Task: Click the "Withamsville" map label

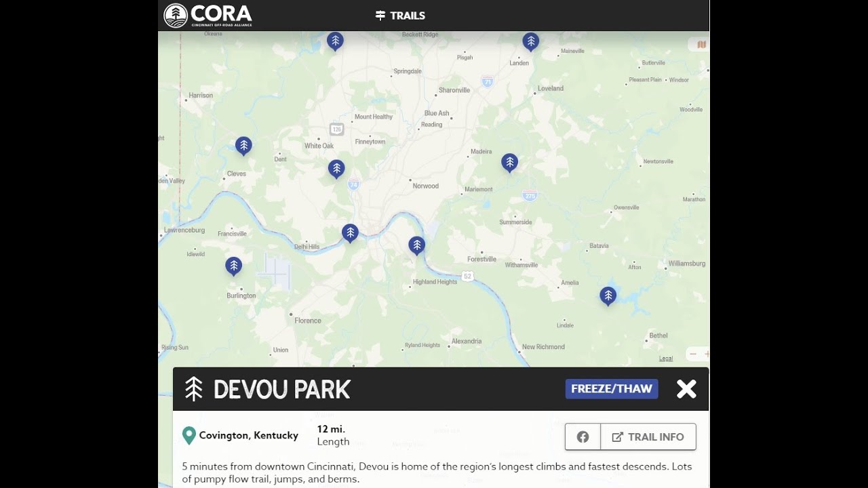Action: (x=521, y=265)
